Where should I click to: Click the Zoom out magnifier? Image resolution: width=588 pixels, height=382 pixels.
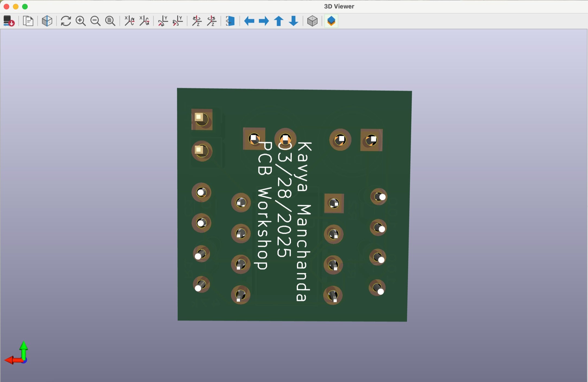click(x=95, y=21)
